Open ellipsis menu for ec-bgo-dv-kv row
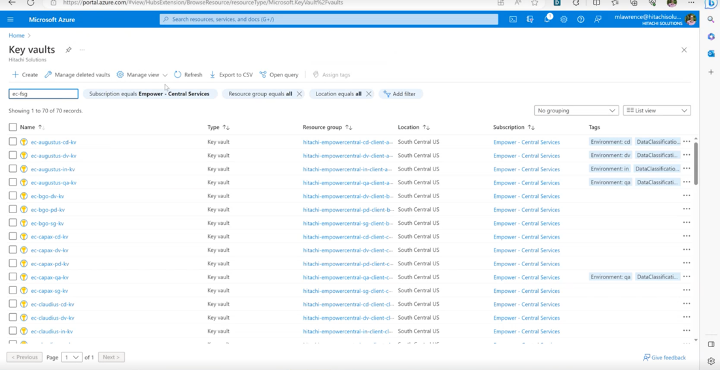 [x=686, y=196]
